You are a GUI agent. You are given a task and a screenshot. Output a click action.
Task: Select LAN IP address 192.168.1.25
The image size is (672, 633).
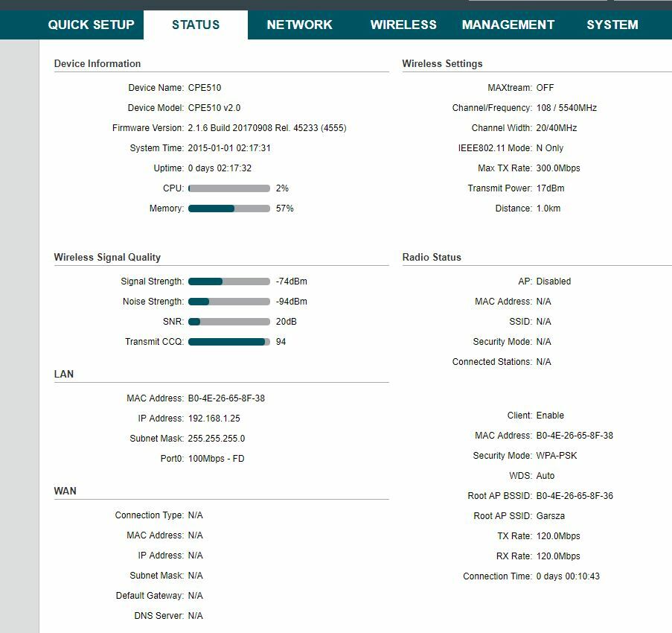(214, 419)
